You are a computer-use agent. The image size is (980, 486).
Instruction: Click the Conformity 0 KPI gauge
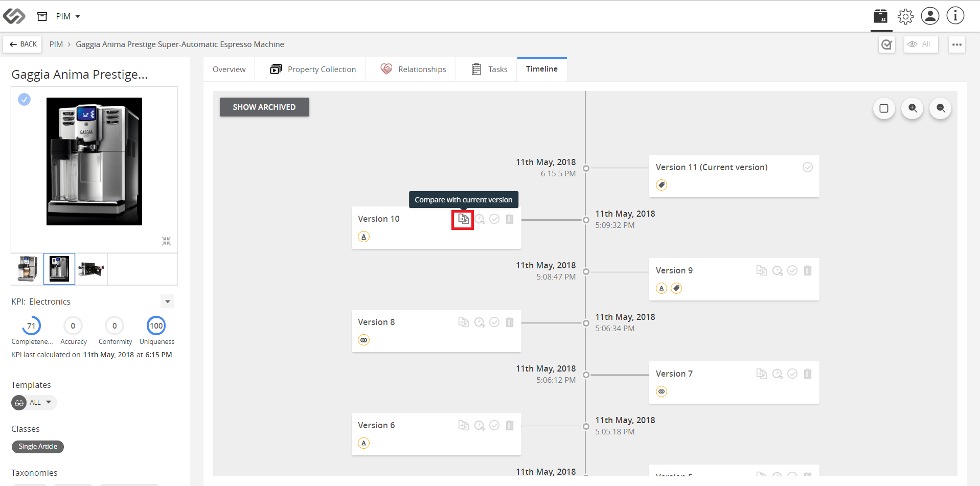[115, 326]
